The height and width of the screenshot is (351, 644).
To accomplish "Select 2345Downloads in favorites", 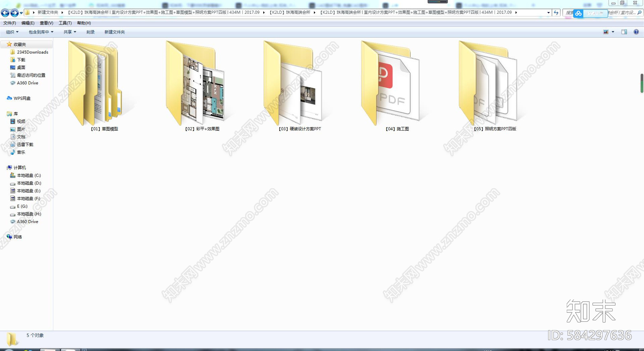I will point(29,52).
